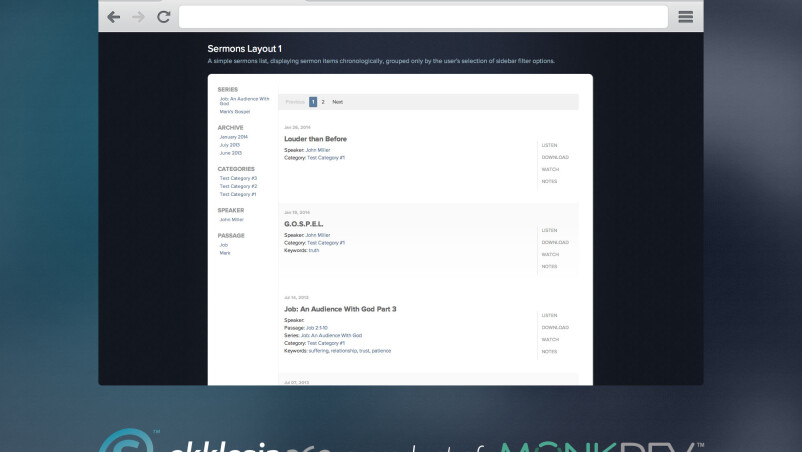This screenshot has width=802, height=452.
Task: Listen to the Louder than Before sermon
Action: coord(549,145)
